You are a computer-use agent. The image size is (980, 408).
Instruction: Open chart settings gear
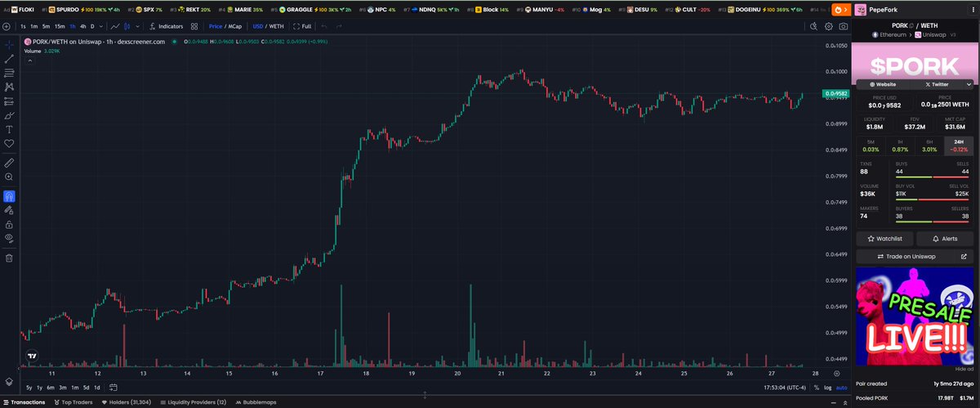pos(829,26)
